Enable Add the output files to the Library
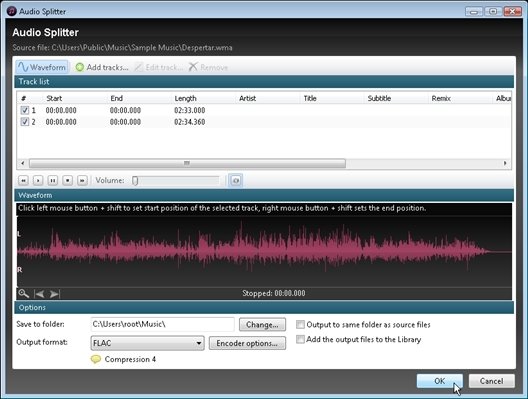The width and height of the screenshot is (528, 399). click(x=300, y=339)
